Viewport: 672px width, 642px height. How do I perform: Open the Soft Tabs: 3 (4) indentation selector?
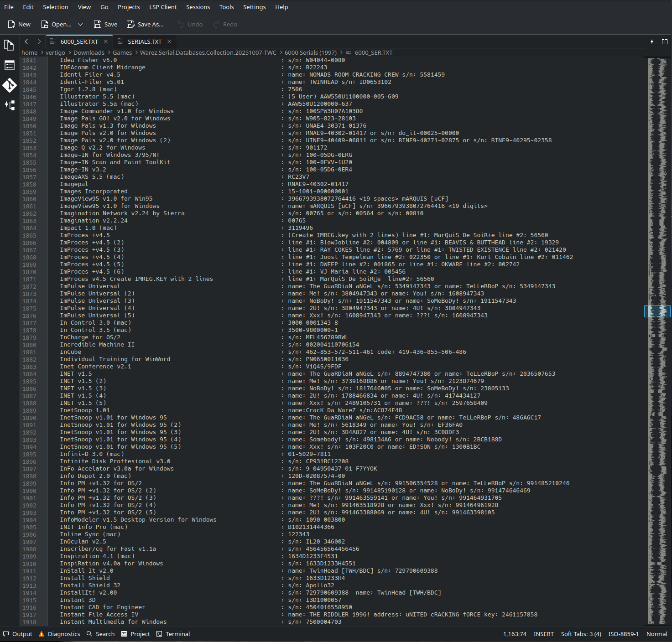(581, 634)
